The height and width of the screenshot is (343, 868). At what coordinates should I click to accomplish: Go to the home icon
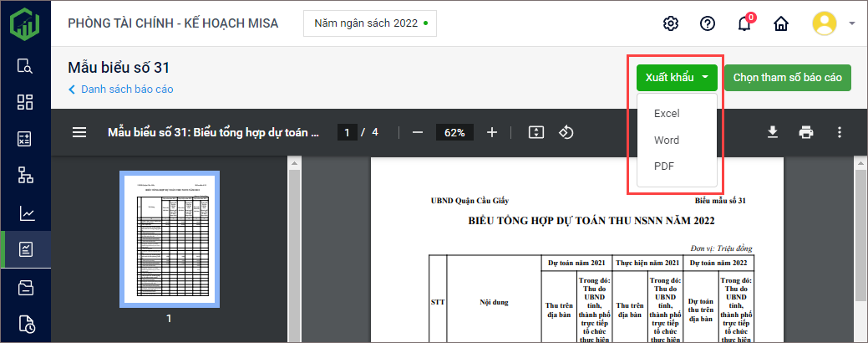pyautogui.click(x=781, y=23)
